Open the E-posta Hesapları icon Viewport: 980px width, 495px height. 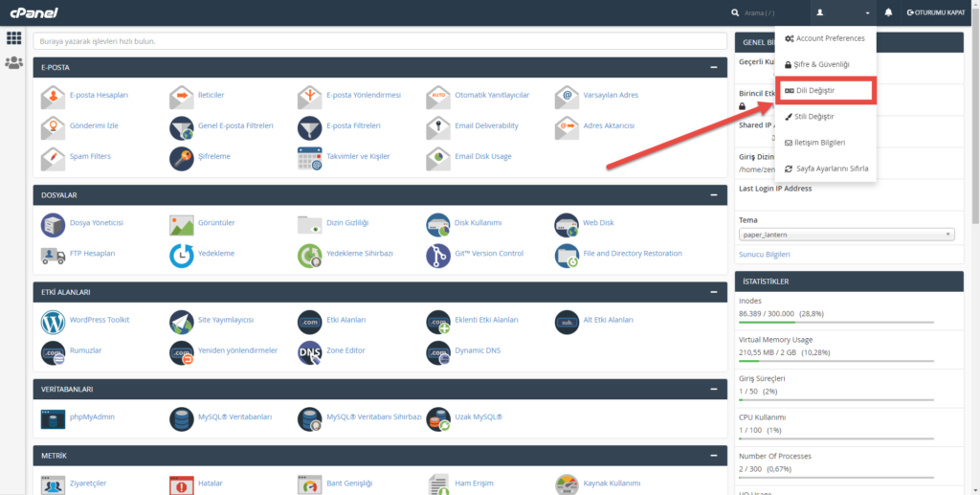point(54,97)
